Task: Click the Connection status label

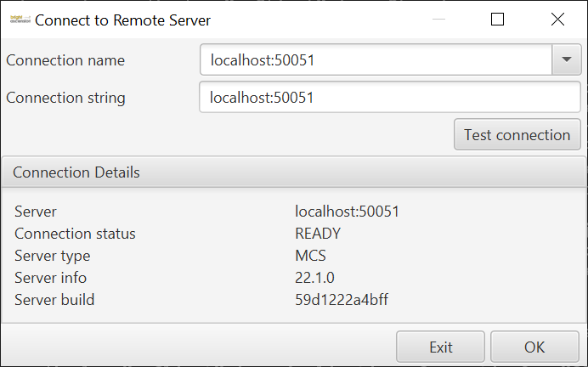Action: coord(75,234)
